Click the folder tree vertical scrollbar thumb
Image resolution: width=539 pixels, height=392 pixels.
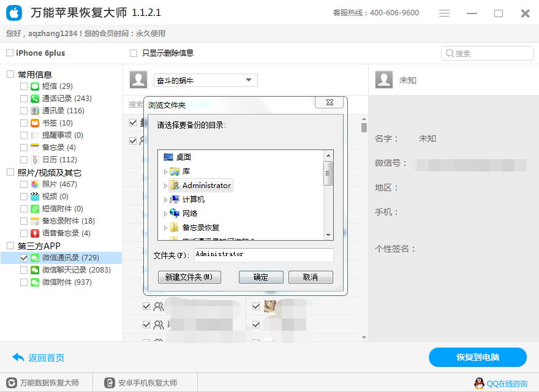[328, 173]
